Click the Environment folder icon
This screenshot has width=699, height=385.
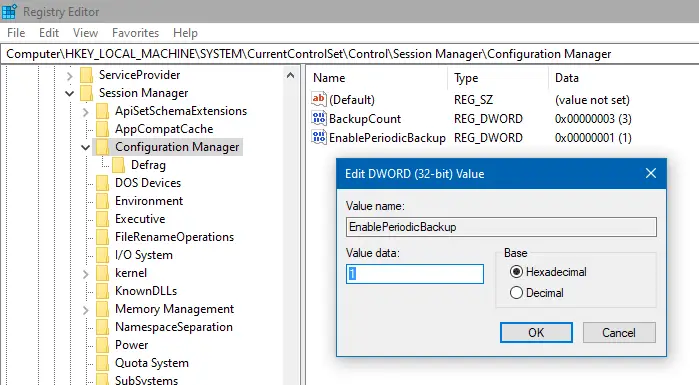click(x=103, y=201)
